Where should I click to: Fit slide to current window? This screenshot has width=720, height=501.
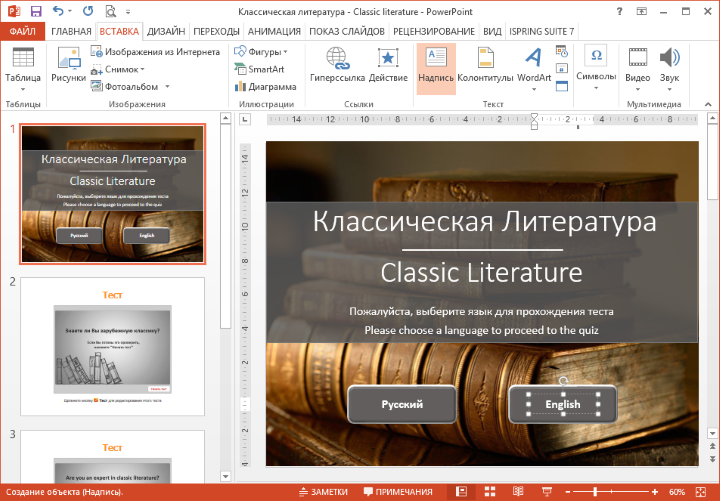701,492
